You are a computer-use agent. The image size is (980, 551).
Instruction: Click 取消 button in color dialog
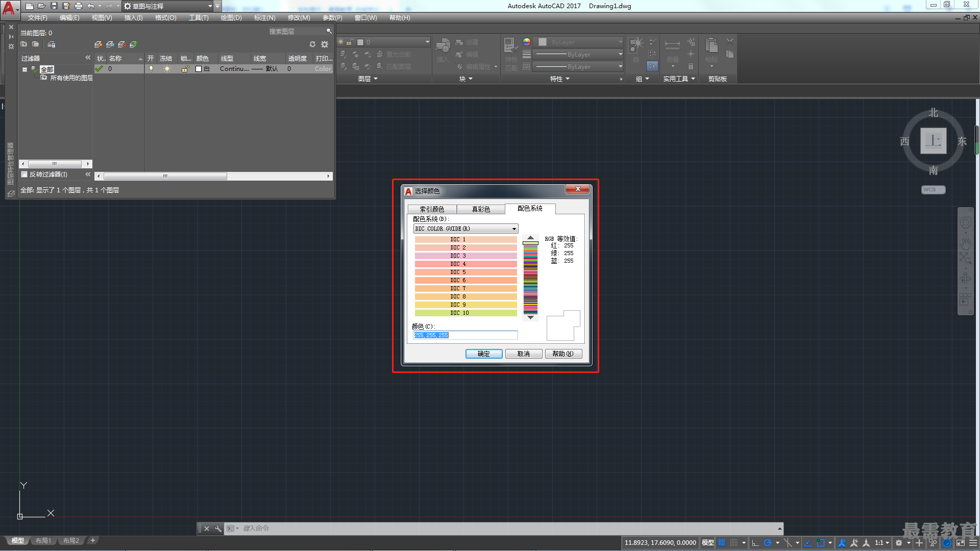524,354
